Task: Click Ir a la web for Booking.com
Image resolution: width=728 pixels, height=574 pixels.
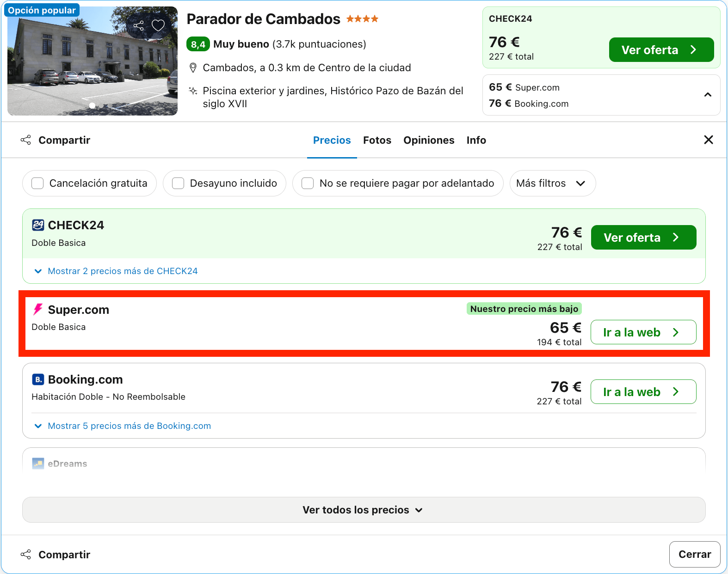Action: pyautogui.click(x=643, y=392)
